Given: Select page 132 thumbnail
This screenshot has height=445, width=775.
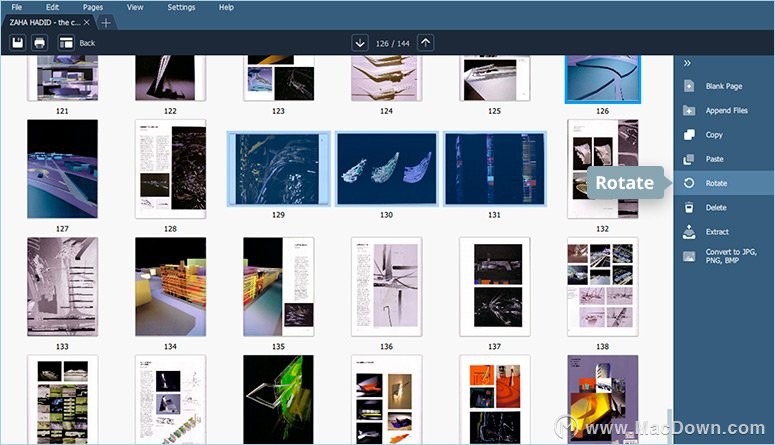Looking at the screenshot, I should (603, 169).
